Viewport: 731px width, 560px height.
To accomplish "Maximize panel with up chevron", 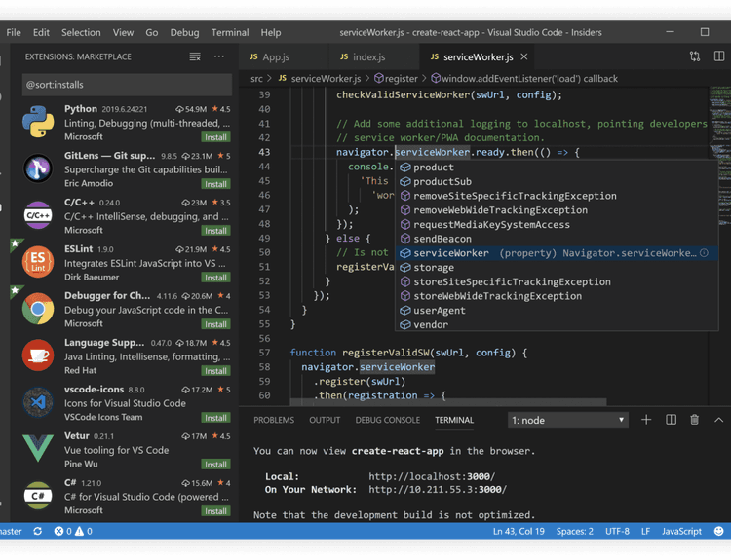I will coord(719,420).
